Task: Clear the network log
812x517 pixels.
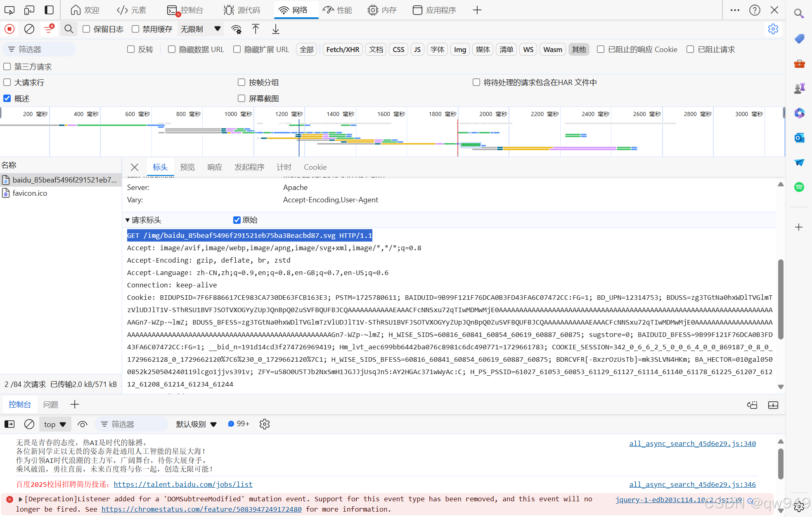Action: tap(28, 29)
